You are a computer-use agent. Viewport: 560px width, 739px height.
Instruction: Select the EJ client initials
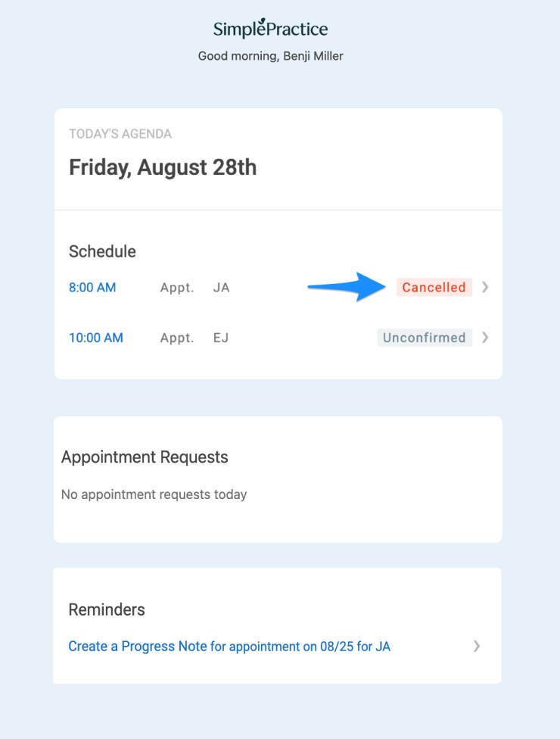pos(221,338)
